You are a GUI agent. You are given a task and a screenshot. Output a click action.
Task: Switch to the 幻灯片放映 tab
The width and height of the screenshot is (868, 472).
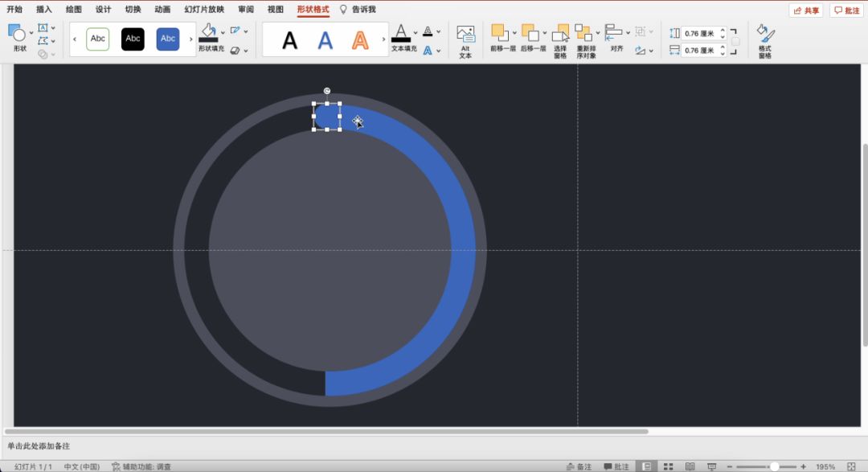[x=204, y=9]
